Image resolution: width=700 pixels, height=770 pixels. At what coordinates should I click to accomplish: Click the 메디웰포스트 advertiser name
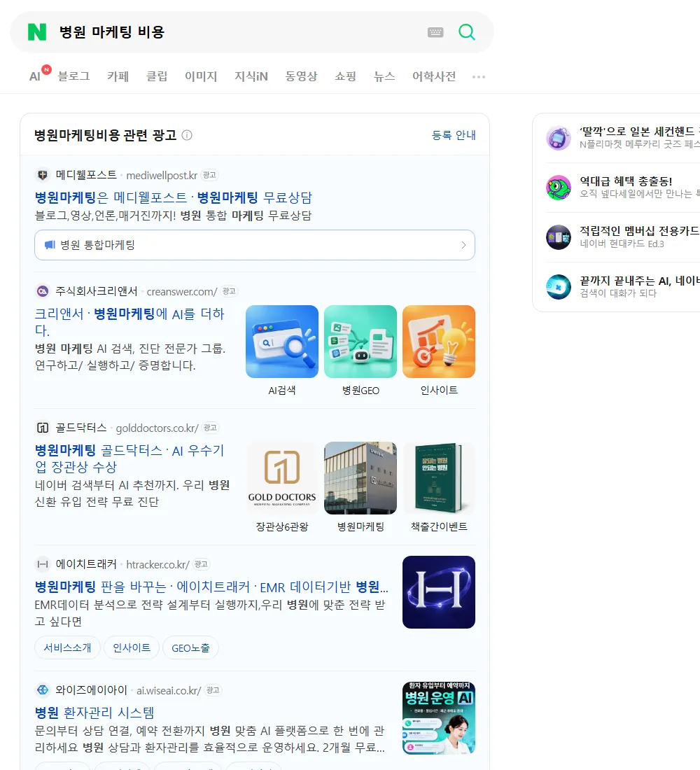86,175
